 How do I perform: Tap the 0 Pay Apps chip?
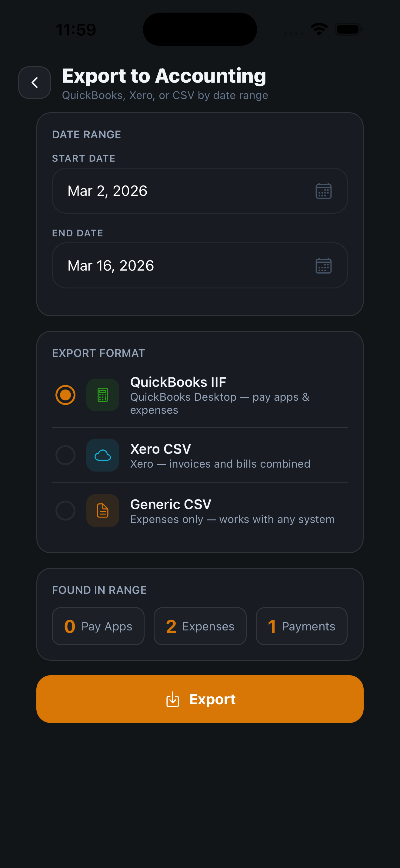click(x=98, y=626)
